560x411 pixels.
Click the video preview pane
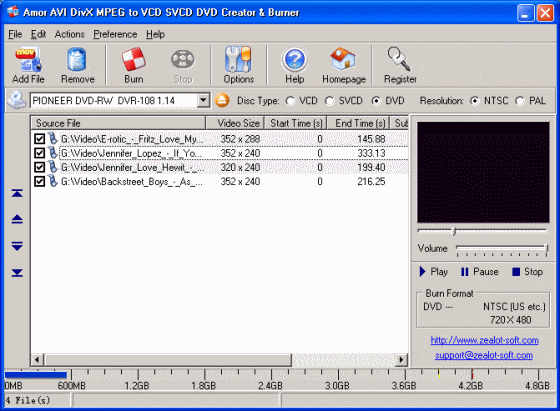[x=483, y=172]
